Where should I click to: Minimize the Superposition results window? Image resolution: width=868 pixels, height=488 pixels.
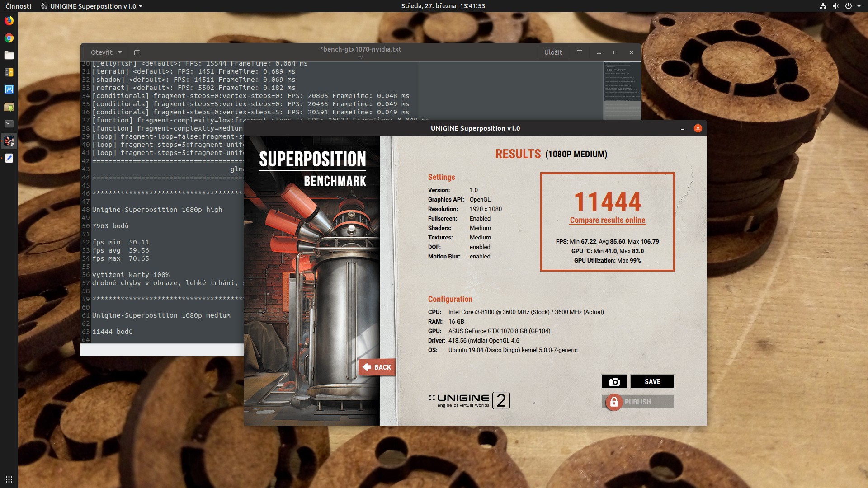point(682,128)
